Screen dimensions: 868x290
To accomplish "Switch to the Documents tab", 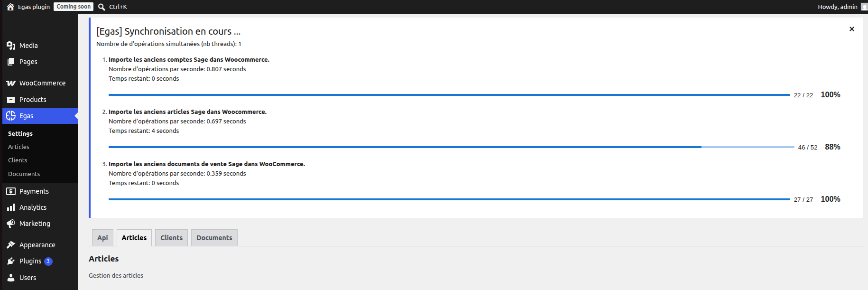I will pyautogui.click(x=214, y=238).
